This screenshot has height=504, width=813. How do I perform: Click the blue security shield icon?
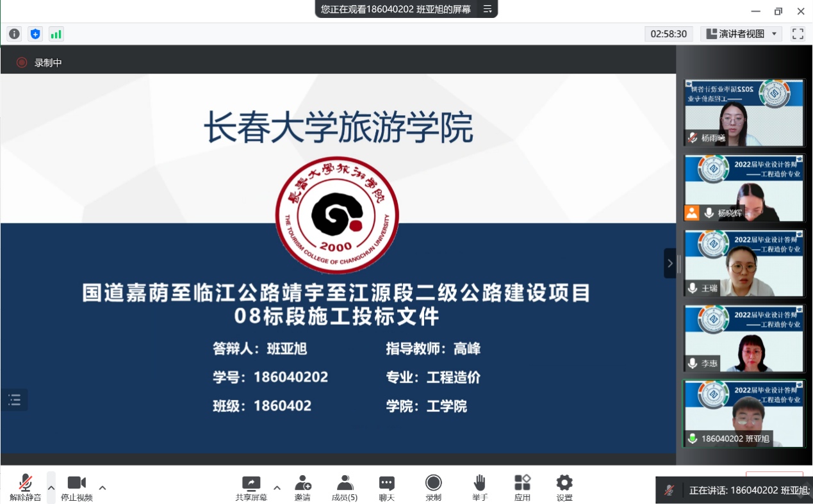click(35, 34)
